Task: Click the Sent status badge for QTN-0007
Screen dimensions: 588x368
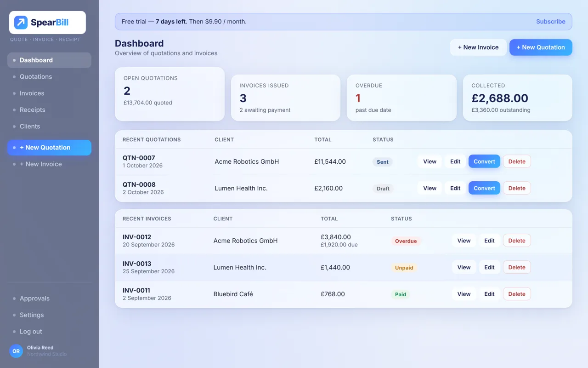Action: [x=383, y=162]
